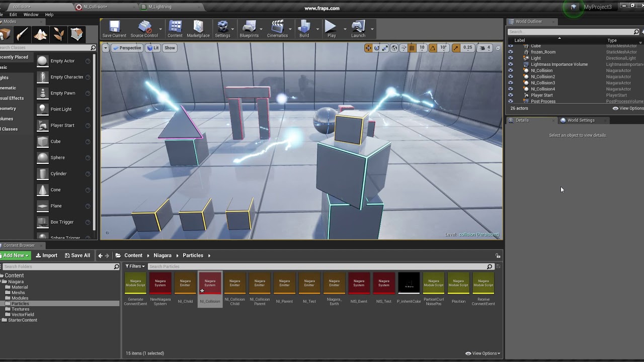Open the Add New dropdown
The image size is (644, 362).
(15, 255)
